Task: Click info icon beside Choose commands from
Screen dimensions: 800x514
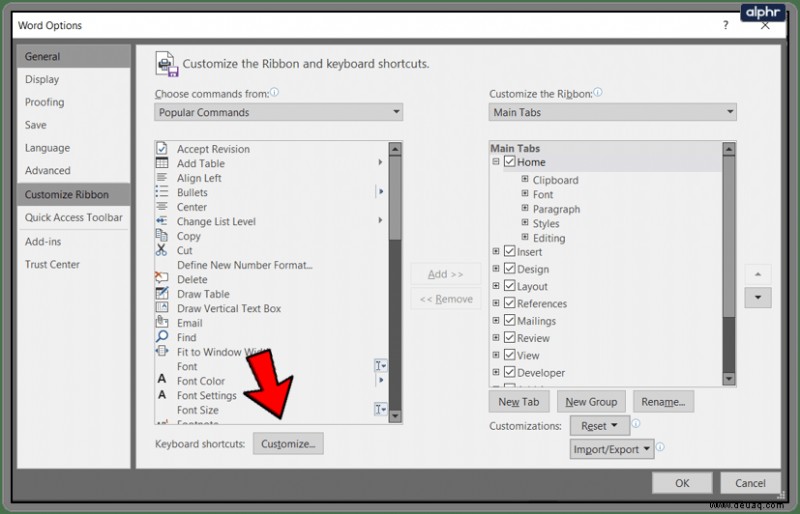Action: pyautogui.click(x=274, y=92)
